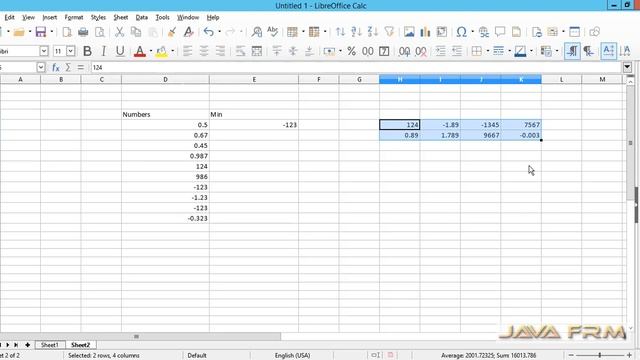
Task: Insert a chart via the chart icon
Action: coord(425,32)
